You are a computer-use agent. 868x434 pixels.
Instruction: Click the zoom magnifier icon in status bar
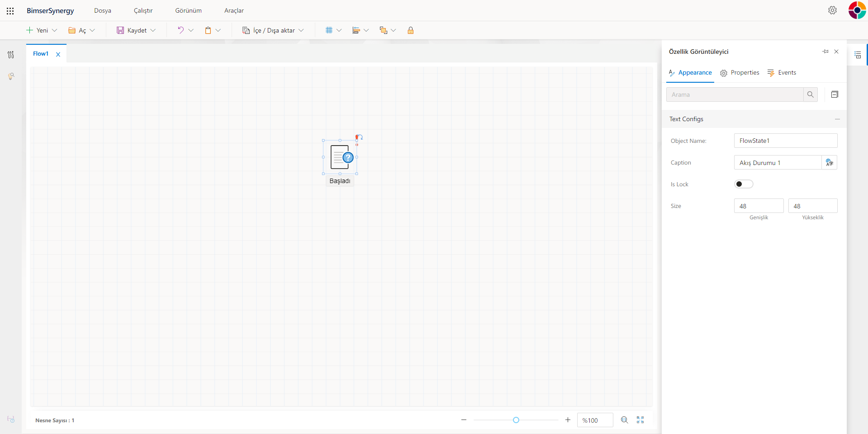tap(624, 420)
